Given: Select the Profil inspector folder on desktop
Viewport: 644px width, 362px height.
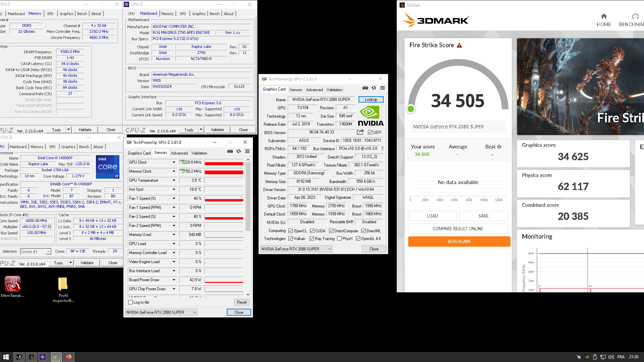Looking at the screenshot, I should [x=63, y=290].
